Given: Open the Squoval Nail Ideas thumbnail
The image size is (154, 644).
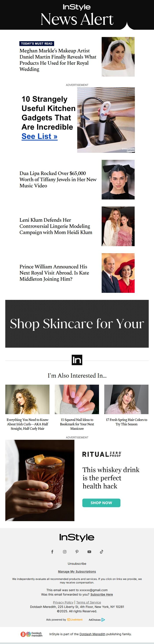Looking at the screenshot, I should pyautogui.click(x=77, y=399).
